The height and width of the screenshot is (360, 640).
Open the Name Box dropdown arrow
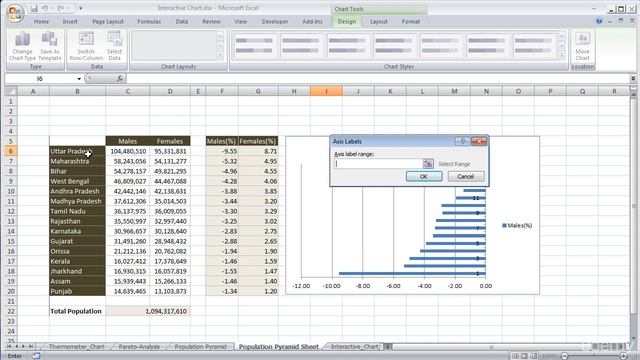pyautogui.click(x=79, y=78)
